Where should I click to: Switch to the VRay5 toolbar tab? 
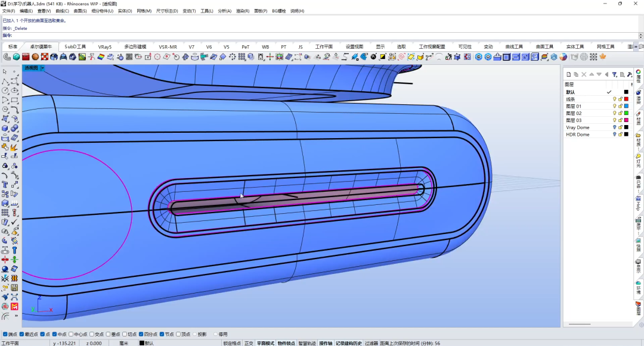click(x=105, y=46)
